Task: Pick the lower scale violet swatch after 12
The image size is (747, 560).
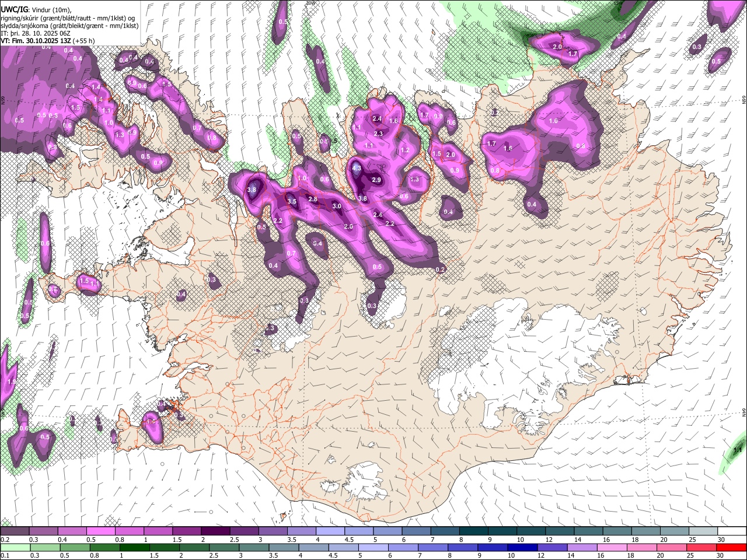Action: click(x=553, y=547)
